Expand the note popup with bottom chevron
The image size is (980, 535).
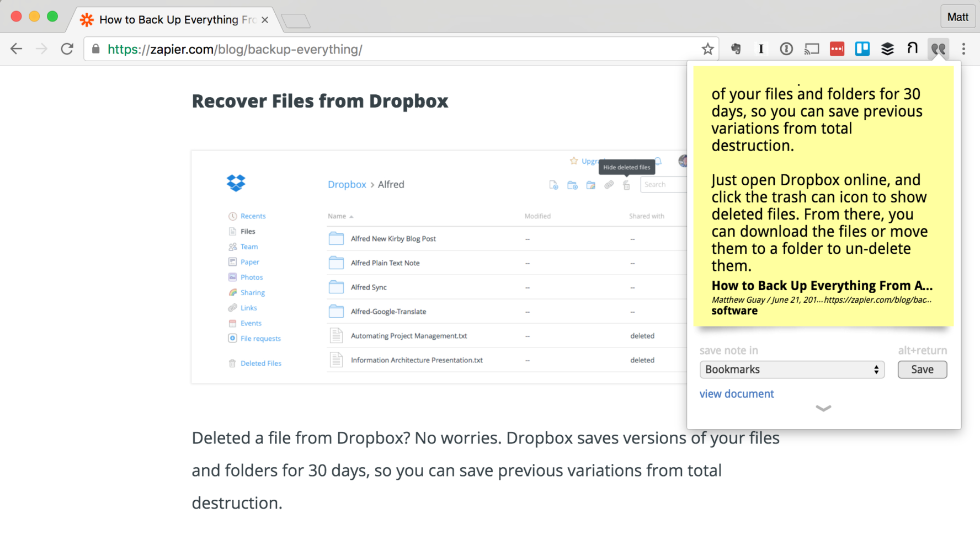(x=823, y=409)
